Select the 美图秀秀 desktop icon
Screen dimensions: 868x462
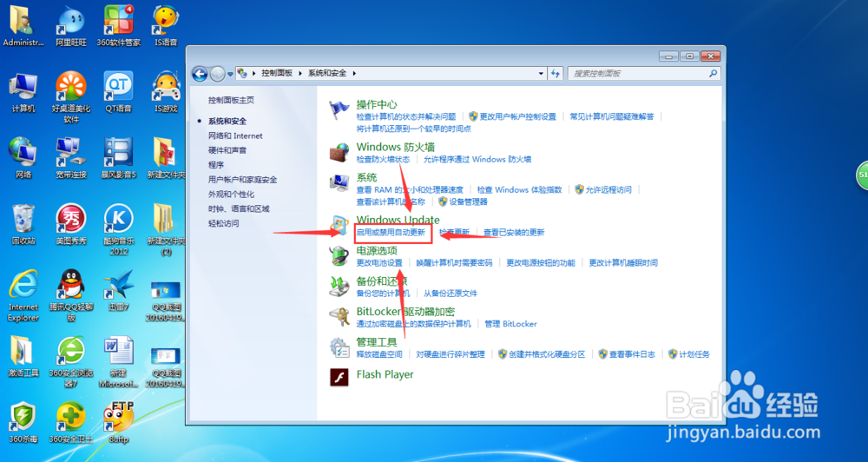pos(71,225)
